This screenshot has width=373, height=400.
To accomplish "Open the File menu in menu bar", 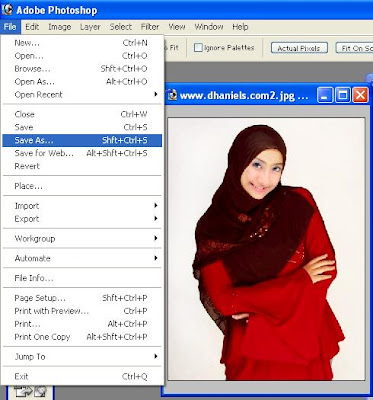I will click(10, 27).
